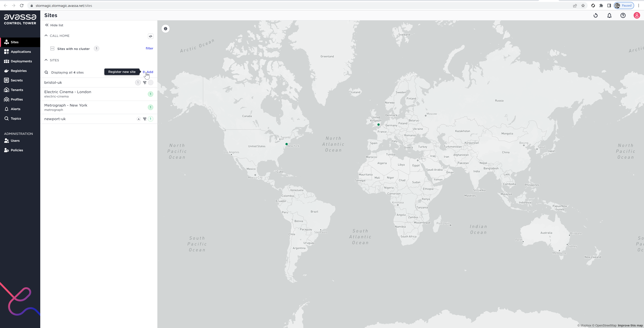Viewport: 644px width, 328px height.
Task: Click the browser back arrow
Action: pyautogui.click(x=6, y=6)
